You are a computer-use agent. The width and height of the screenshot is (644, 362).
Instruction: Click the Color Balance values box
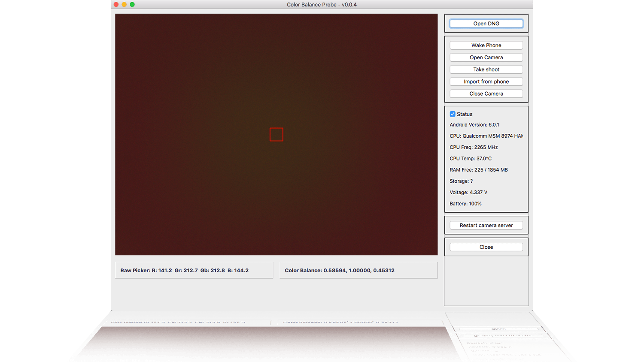pyautogui.click(x=358, y=270)
